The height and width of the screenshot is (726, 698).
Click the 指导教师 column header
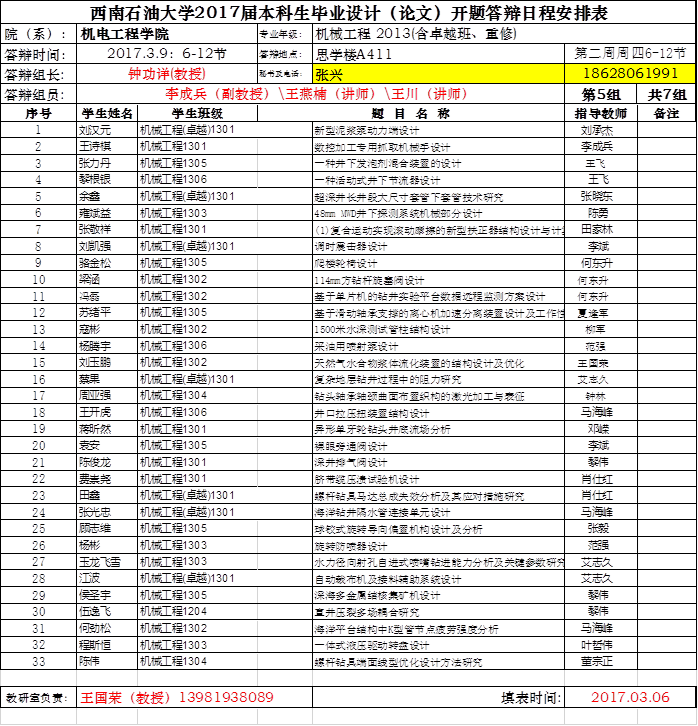coord(597,113)
